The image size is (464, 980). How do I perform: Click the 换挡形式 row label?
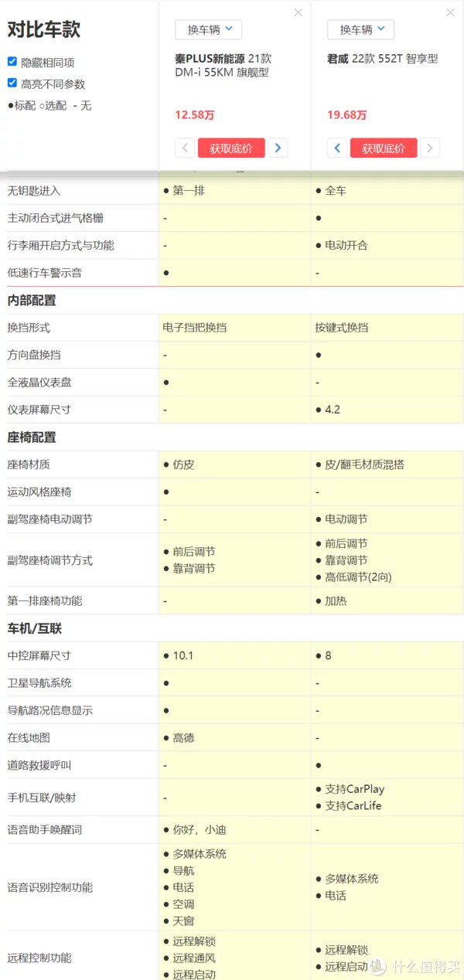pos(29,328)
